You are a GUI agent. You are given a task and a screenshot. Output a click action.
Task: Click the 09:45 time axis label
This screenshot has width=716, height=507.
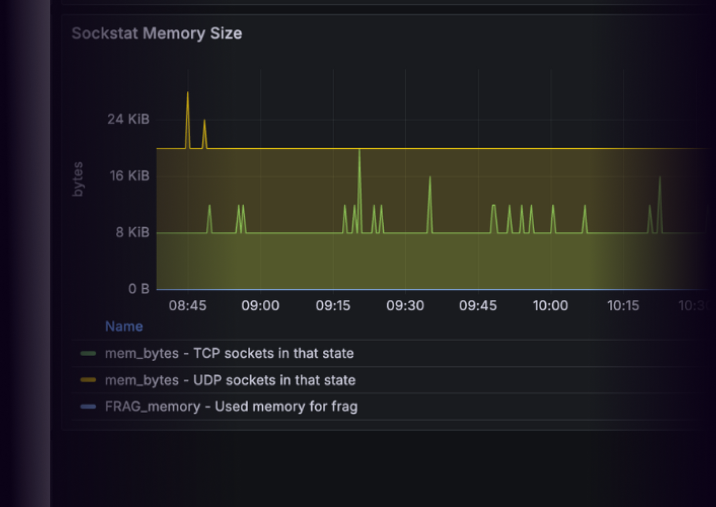click(478, 306)
